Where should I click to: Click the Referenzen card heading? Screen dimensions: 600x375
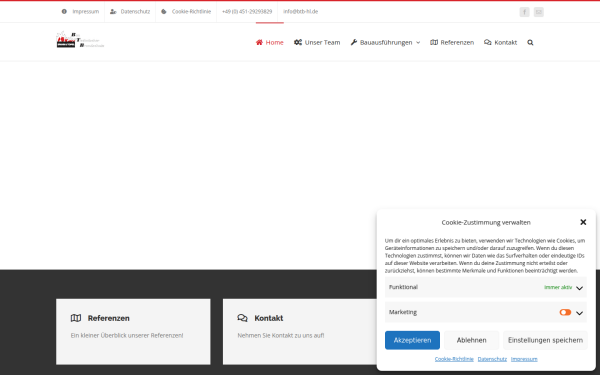(x=109, y=318)
